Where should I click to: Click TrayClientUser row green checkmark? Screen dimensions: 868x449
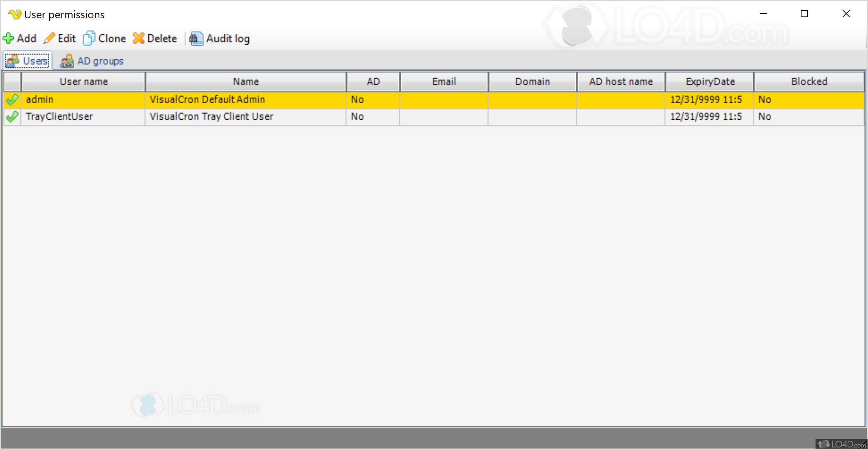[x=12, y=116]
